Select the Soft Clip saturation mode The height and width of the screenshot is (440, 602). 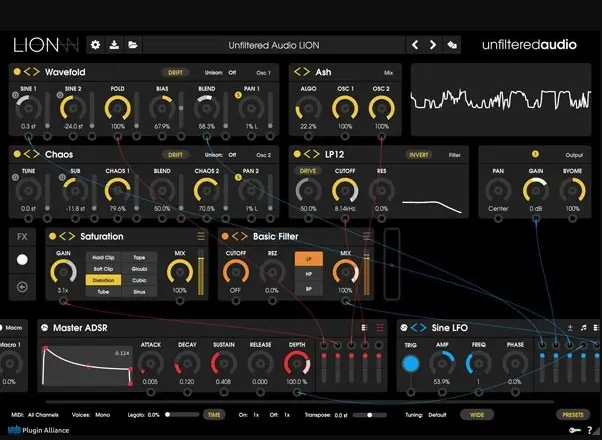[103, 269]
